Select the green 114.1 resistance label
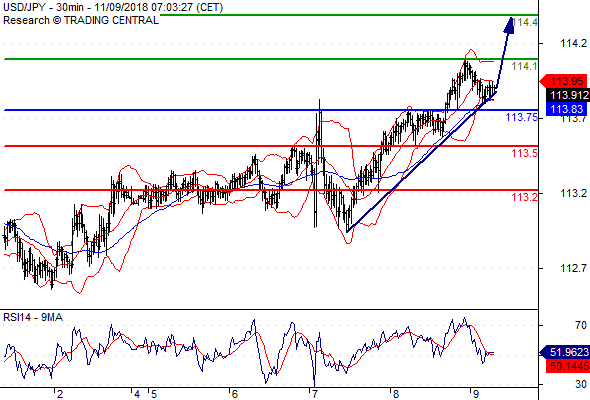The height and width of the screenshot is (400, 590). 524,66
